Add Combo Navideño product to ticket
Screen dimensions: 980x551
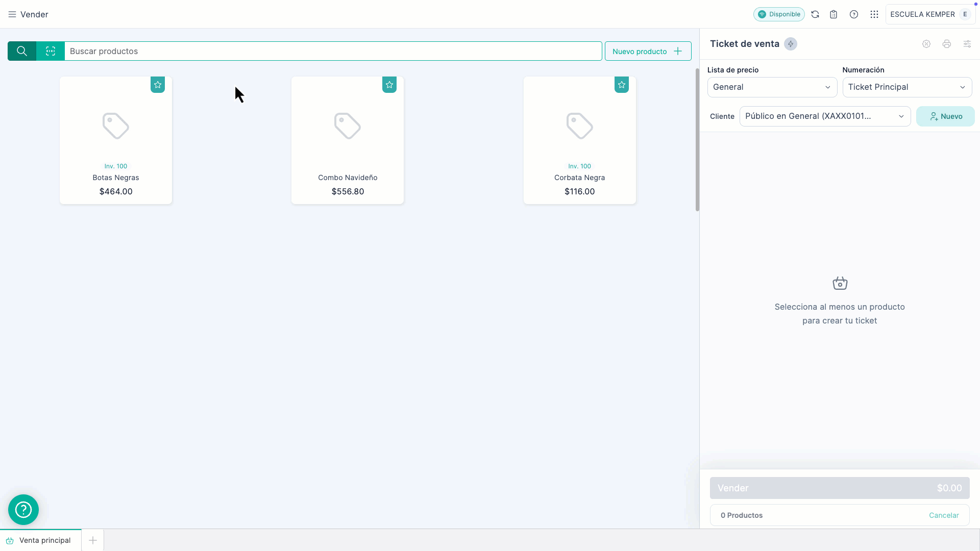pyautogui.click(x=348, y=140)
